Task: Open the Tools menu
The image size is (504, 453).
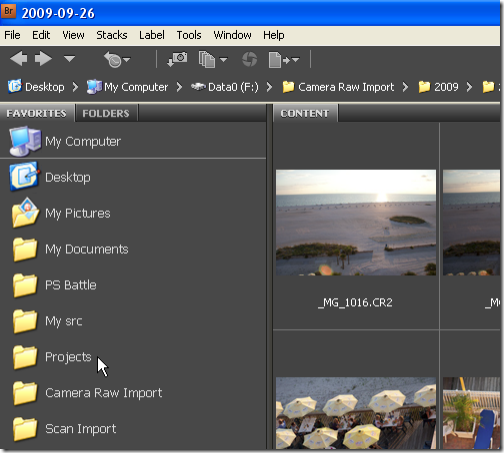Action: 189,35
